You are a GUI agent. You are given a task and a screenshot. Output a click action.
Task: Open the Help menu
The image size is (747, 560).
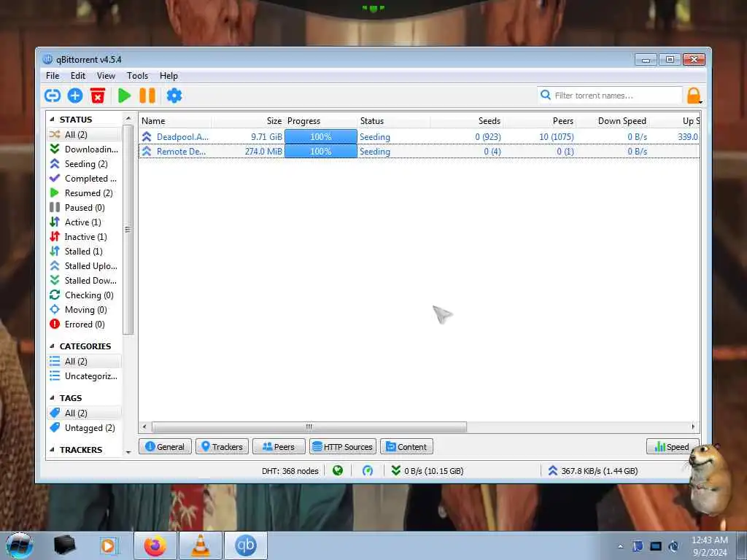pos(169,76)
